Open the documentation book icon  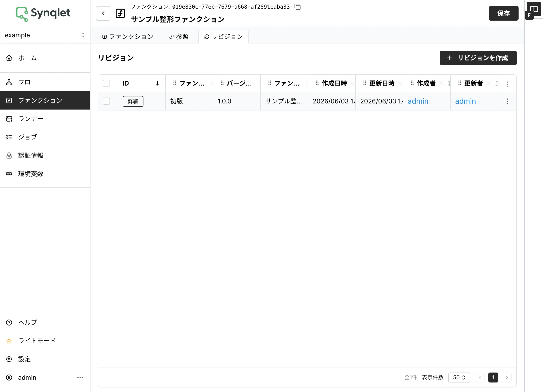tap(534, 9)
